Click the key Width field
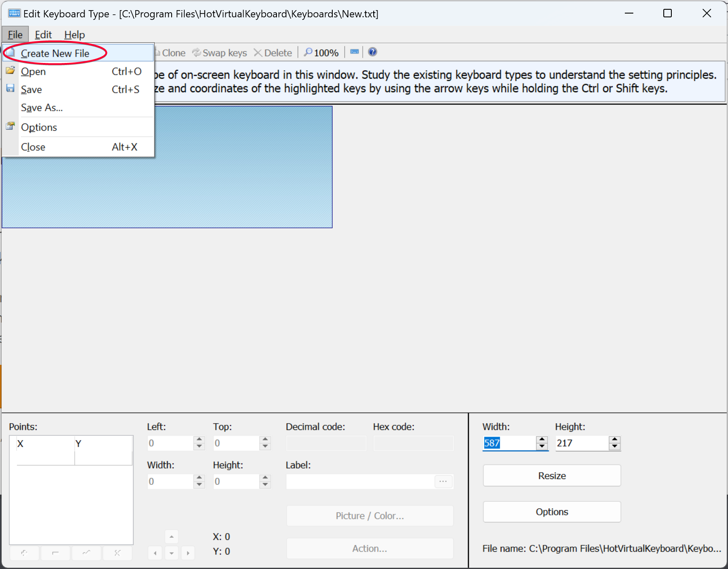 point(170,481)
